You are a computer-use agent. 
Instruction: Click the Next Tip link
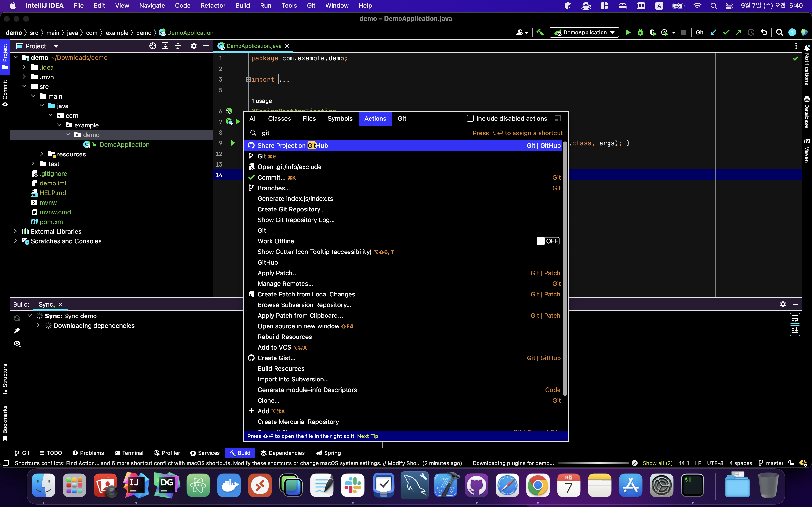(367, 436)
